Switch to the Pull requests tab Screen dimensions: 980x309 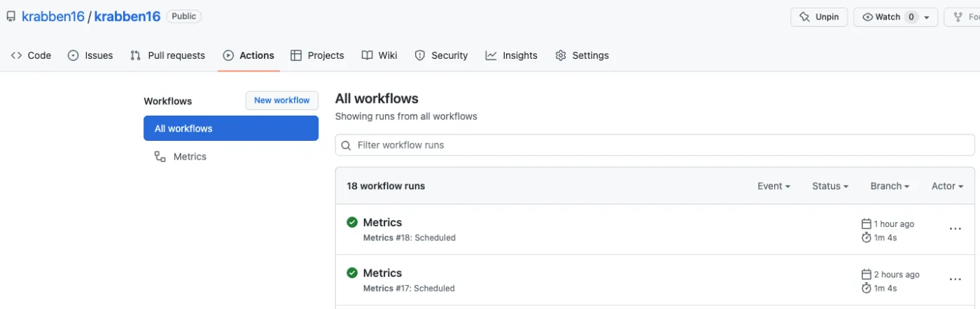[168, 55]
